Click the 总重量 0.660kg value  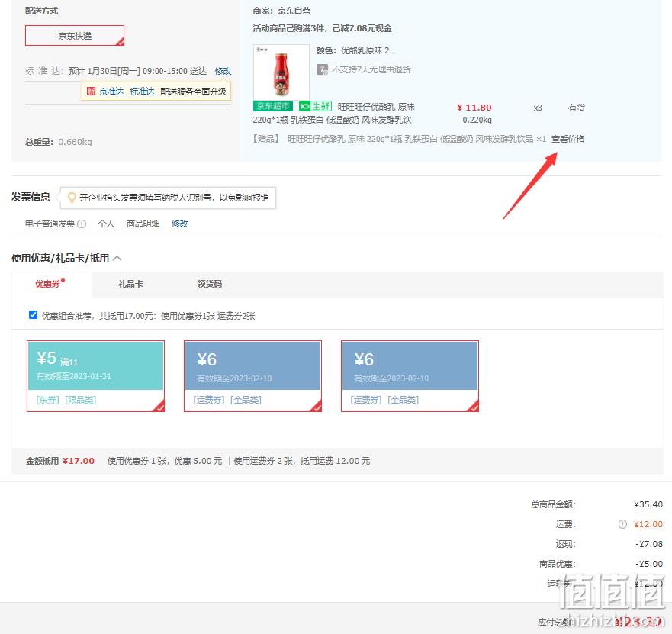pyautogui.click(x=75, y=142)
